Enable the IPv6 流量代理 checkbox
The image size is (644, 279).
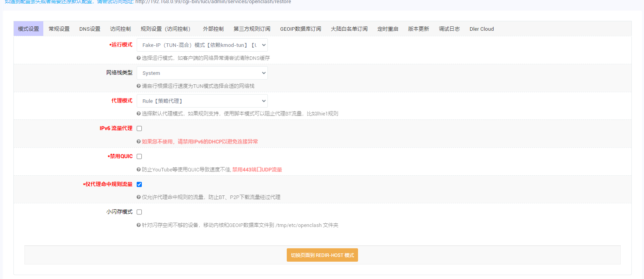[x=139, y=128]
